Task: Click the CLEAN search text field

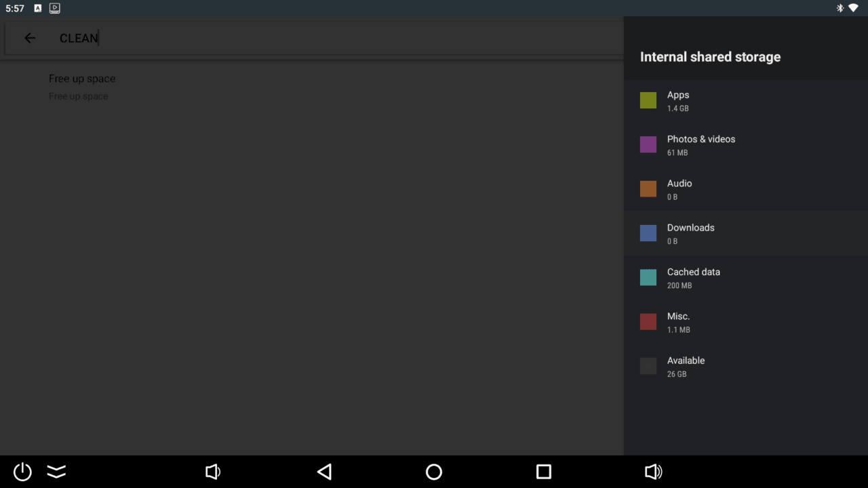Action: (x=325, y=38)
